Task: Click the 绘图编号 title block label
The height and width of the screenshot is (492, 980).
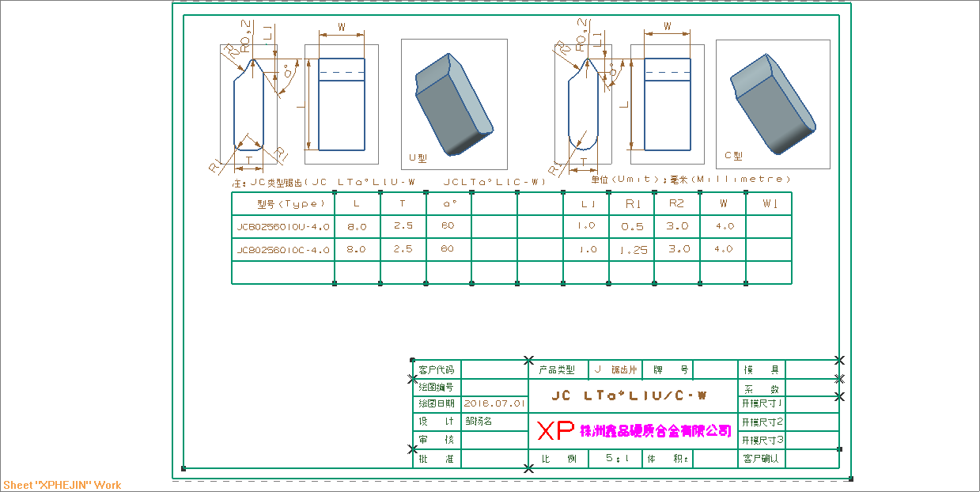Action: (x=437, y=387)
